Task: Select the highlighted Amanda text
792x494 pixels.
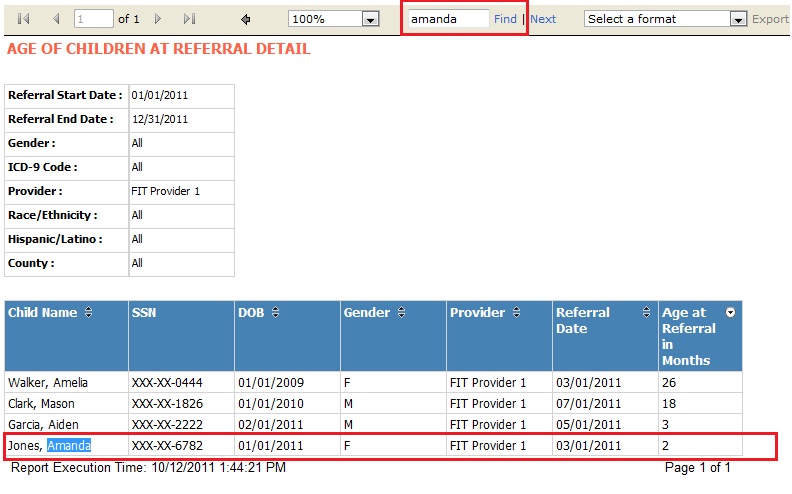Action: click(69, 446)
